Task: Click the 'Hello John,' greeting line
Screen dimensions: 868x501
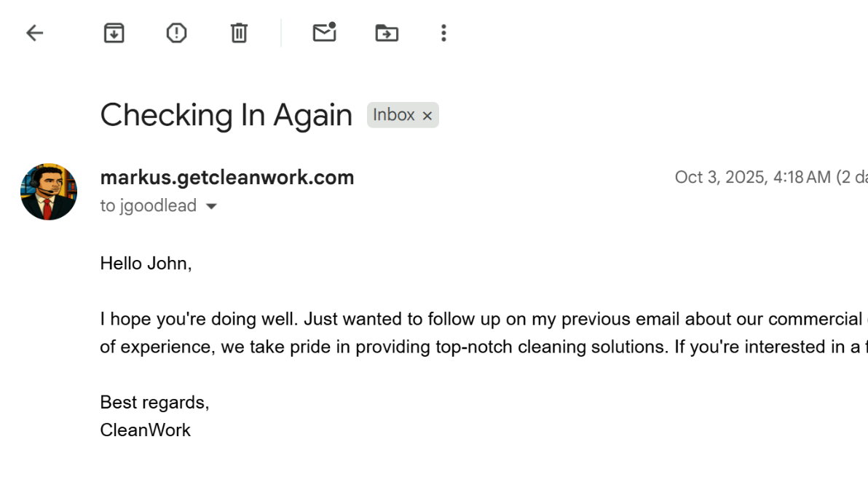Action: tap(146, 264)
